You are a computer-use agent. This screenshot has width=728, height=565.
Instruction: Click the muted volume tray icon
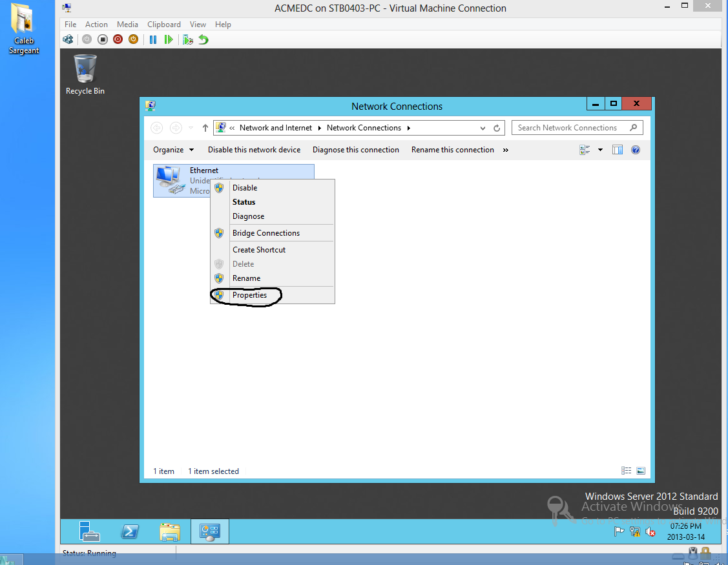tap(650, 531)
